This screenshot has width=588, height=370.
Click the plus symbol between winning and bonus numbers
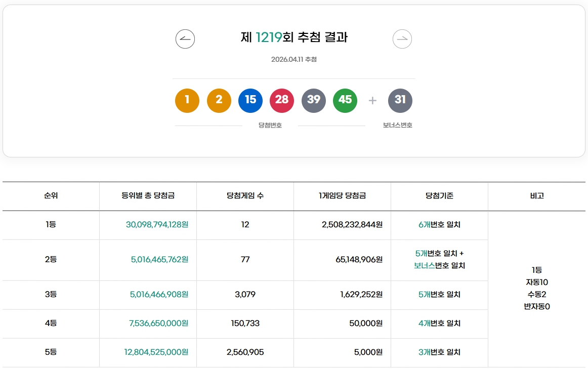pyautogui.click(x=372, y=100)
